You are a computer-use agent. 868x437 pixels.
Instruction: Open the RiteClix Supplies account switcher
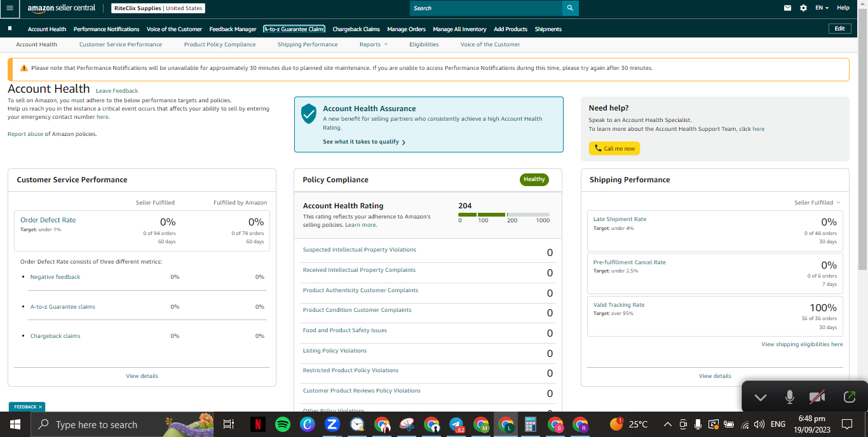coord(158,8)
